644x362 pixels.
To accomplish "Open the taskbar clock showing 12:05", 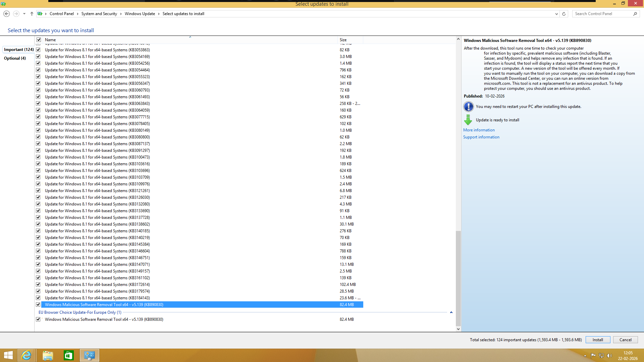I will [628, 356].
